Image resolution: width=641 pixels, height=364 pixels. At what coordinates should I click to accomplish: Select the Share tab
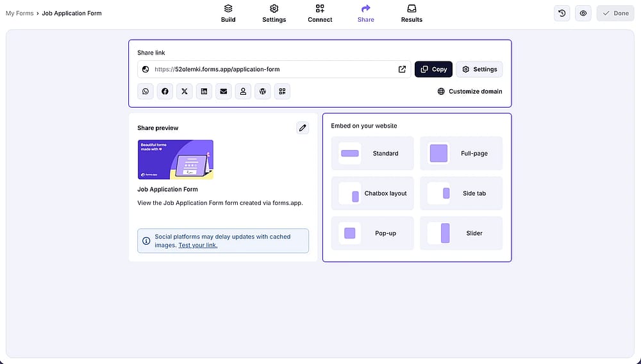pyautogui.click(x=366, y=13)
